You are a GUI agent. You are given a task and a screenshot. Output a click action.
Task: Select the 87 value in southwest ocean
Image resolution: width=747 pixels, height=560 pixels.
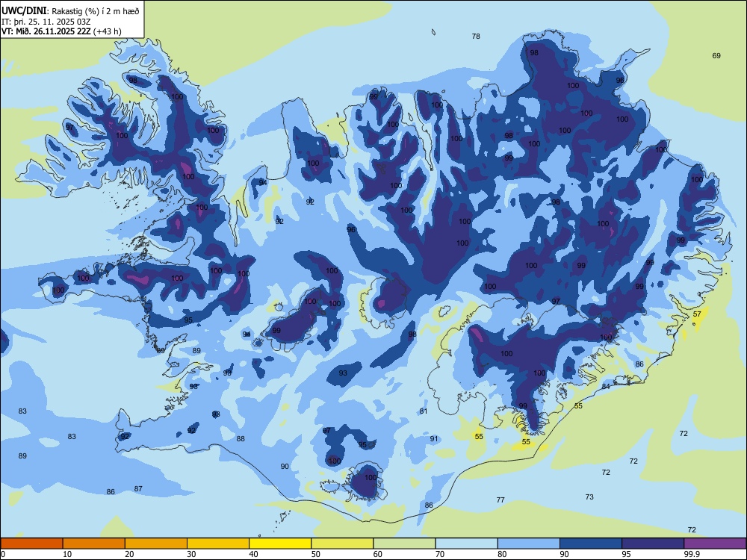click(x=138, y=488)
